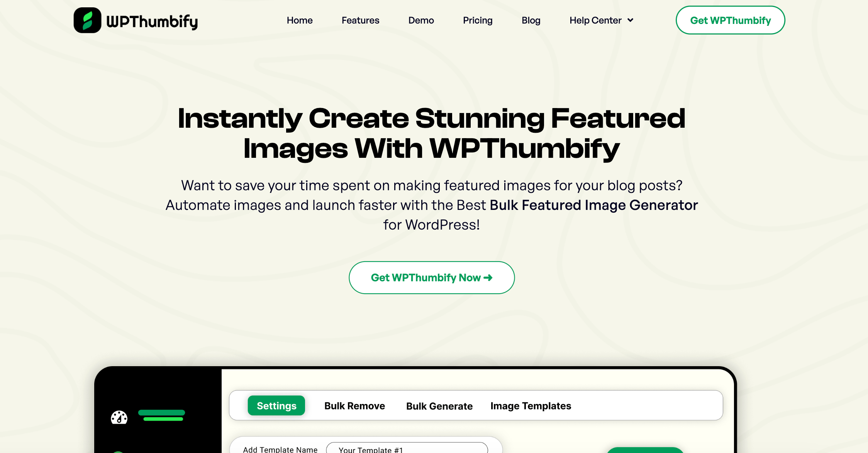
Task: Select the Image Templates tab
Action: [x=531, y=406]
